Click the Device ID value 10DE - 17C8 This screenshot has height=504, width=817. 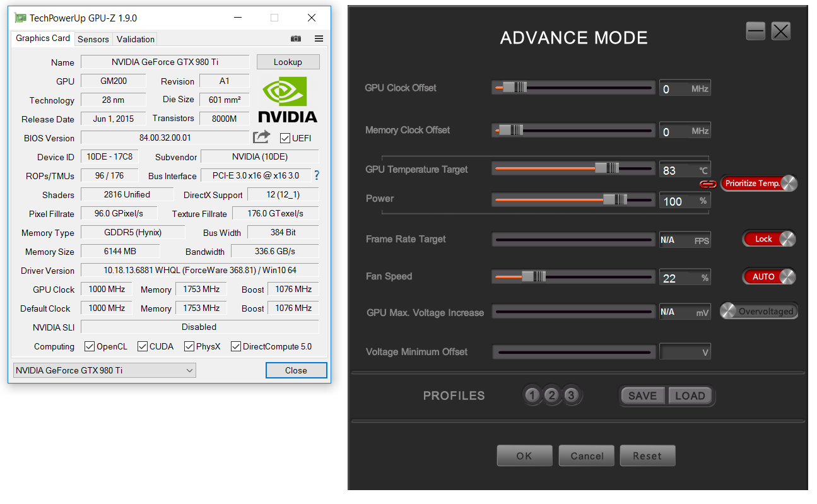pyautogui.click(x=110, y=156)
